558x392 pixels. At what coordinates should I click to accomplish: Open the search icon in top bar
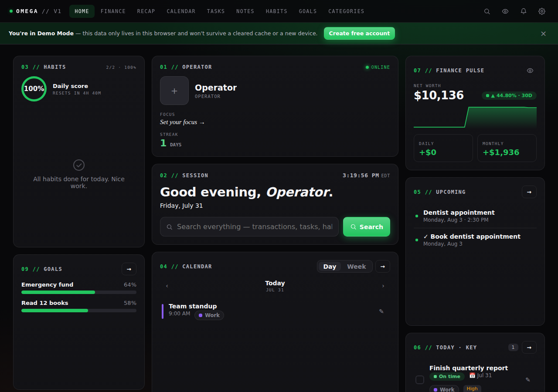click(487, 11)
